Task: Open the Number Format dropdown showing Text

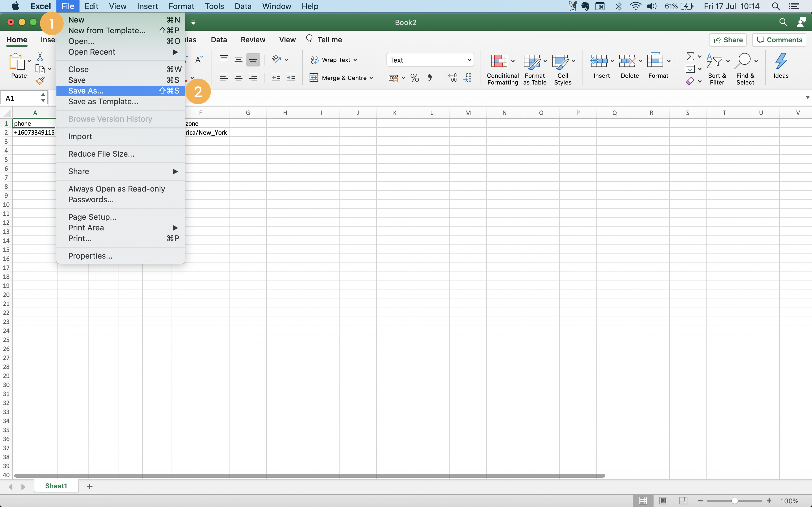Action: 430,60
